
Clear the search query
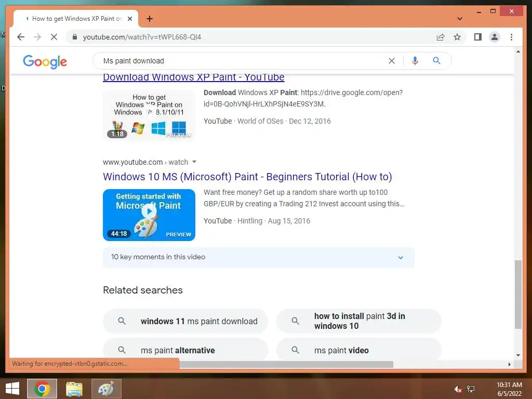[392, 61]
